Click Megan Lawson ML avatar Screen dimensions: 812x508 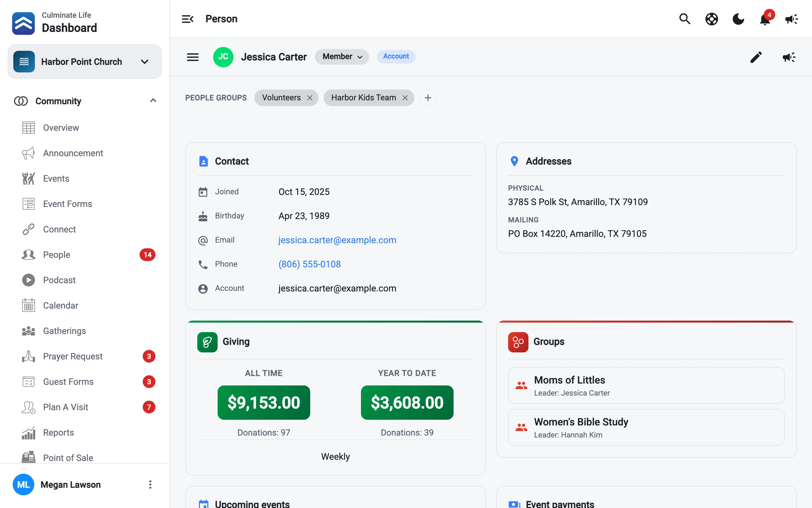point(23,485)
